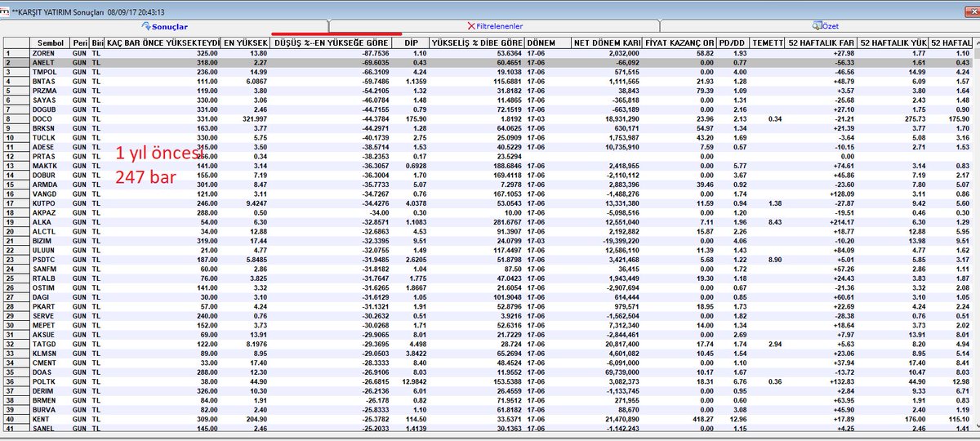Open the Filtrelenenler tab
The height and width of the screenshot is (441, 980).
(x=493, y=26)
